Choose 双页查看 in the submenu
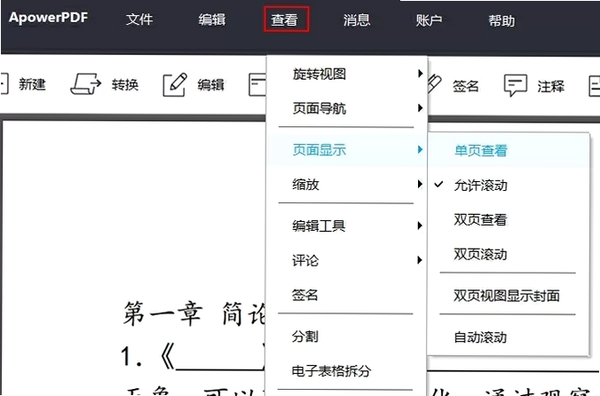The height and width of the screenshot is (396, 600). click(508, 220)
